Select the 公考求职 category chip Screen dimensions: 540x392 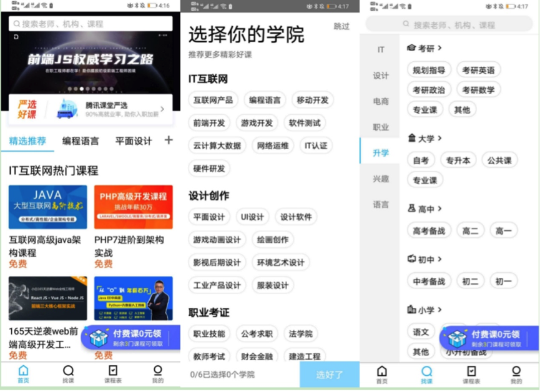(x=257, y=334)
